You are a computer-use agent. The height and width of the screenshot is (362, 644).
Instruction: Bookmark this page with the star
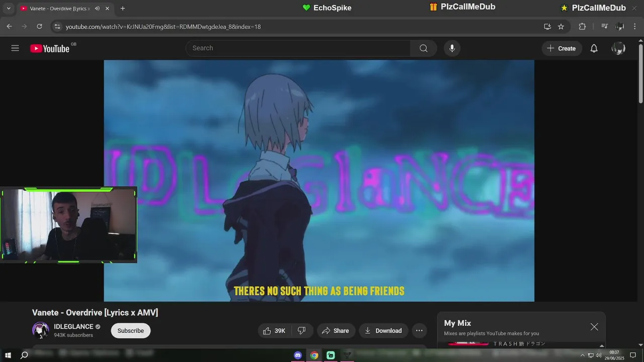coord(561,27)
